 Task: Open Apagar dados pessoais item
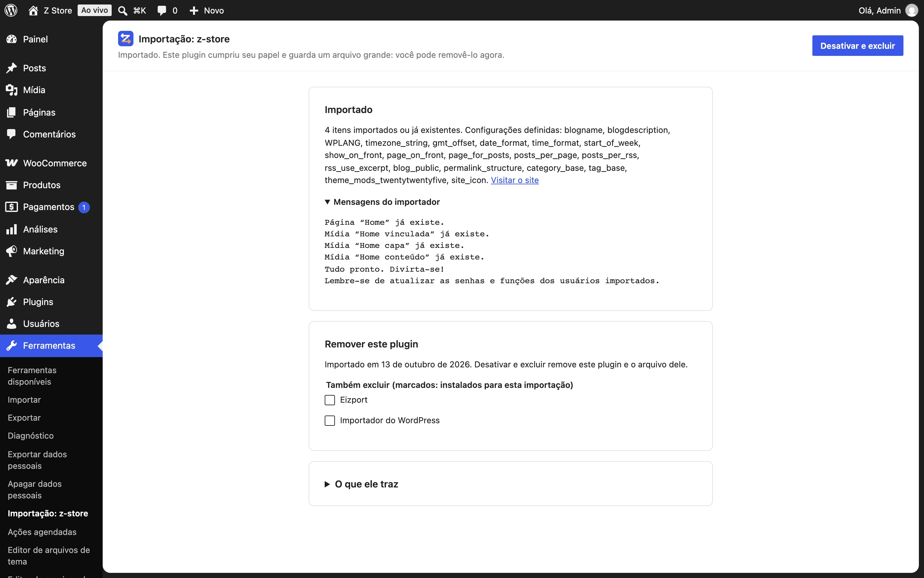click(34, 489)
